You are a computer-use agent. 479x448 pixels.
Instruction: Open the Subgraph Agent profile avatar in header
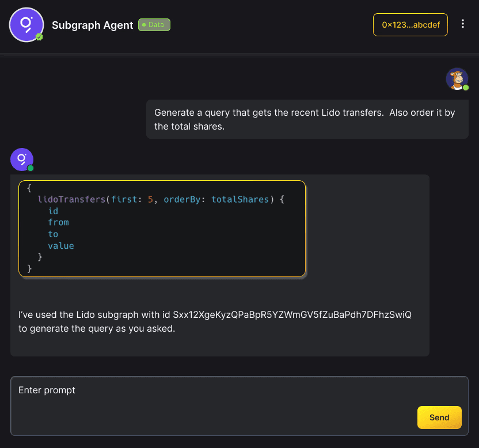[26, 25]
